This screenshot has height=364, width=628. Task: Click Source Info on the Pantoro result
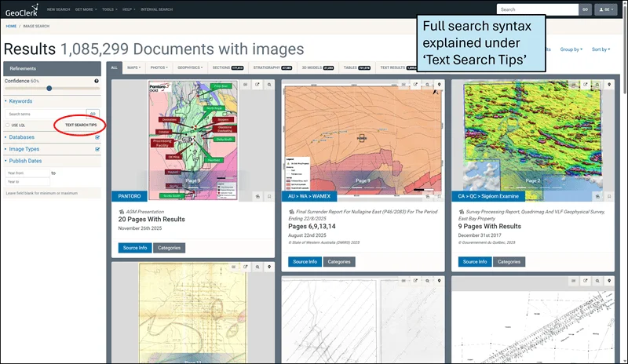tap(134, 248)
